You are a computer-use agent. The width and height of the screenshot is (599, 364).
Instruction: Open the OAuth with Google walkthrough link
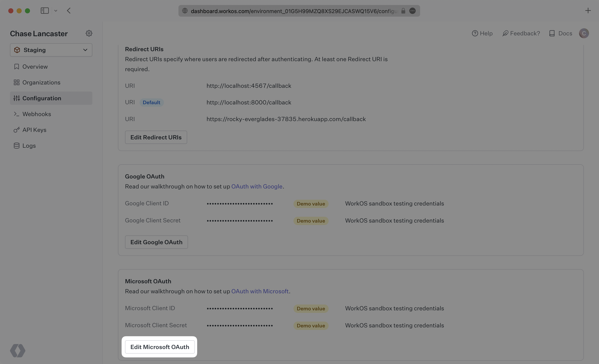pos(257,186)
